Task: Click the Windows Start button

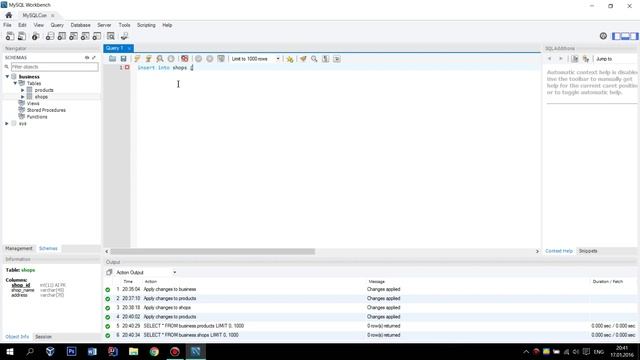Action: (x=10, y=351)
